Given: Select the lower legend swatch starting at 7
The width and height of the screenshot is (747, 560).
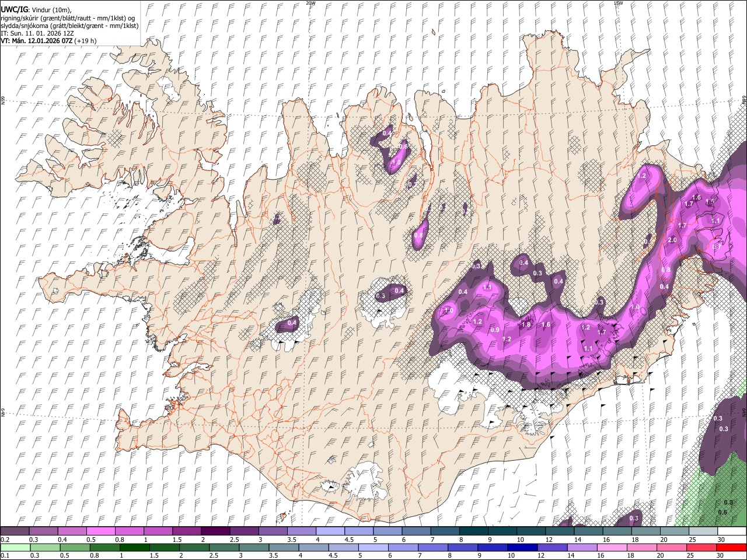Looking at the screenshot, I should coord(432,547).
